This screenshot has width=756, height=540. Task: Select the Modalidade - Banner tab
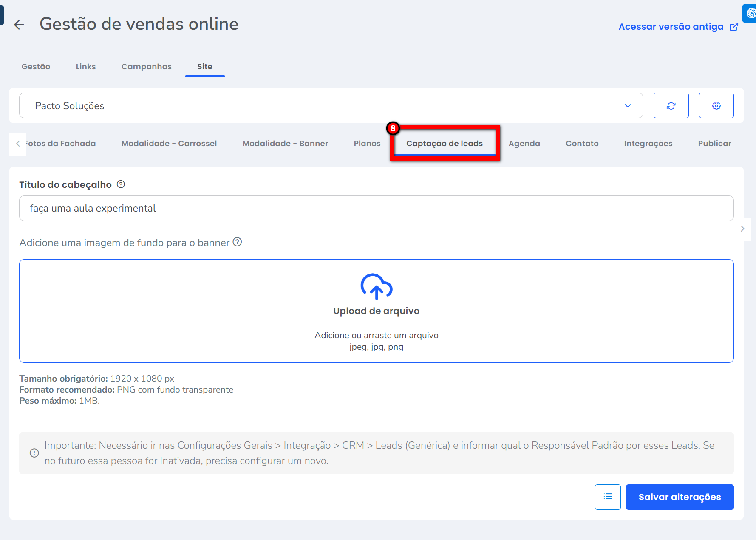pos(285,144)
